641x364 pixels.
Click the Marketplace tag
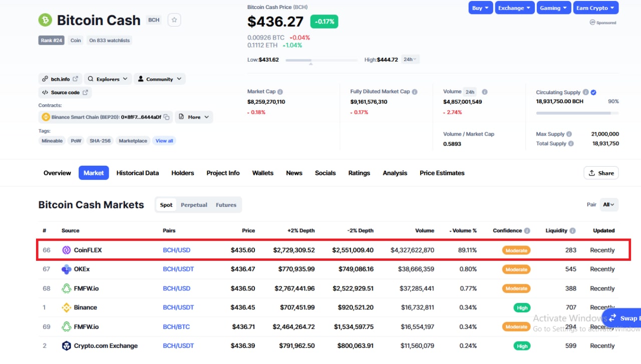(133, 141)
